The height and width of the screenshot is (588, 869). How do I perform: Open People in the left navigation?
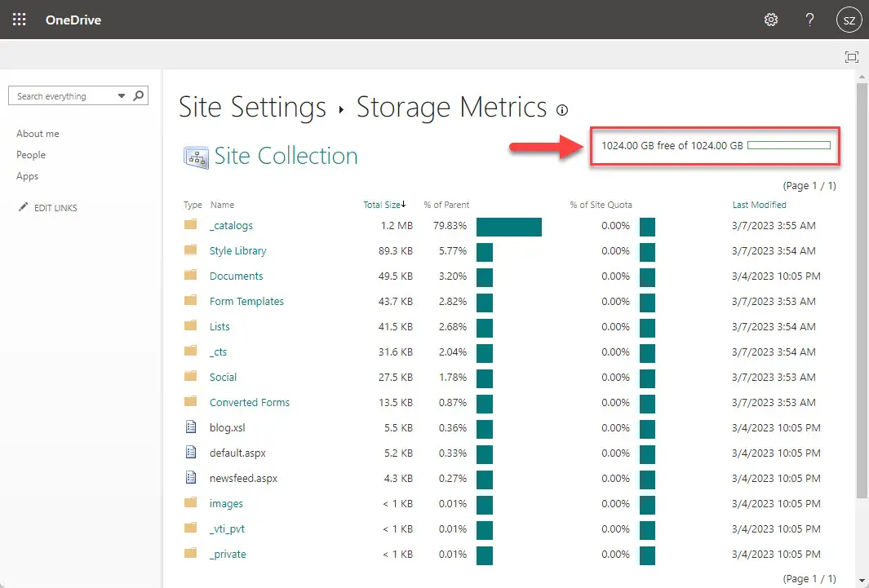point(31,155)
